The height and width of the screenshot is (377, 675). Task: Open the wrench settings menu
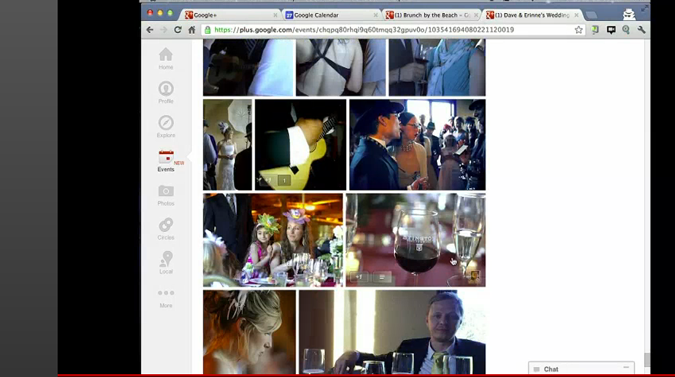[x=641, y=30]
